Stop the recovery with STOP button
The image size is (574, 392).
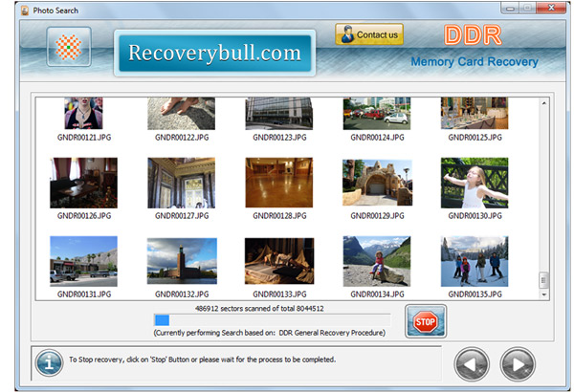[426, 321]
